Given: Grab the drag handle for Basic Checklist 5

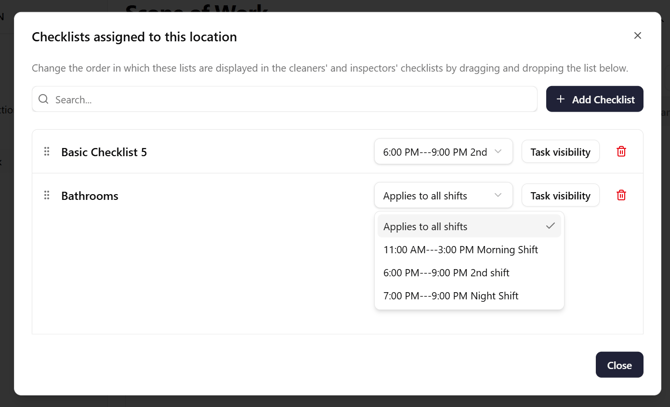Looking at the screenshot, I should pos(46,152).
